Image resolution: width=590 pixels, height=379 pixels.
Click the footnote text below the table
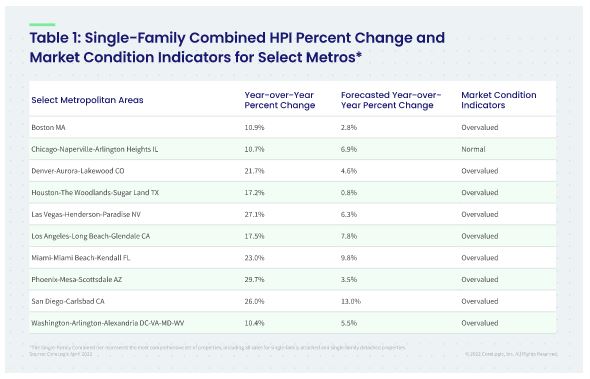coord(217,350)
